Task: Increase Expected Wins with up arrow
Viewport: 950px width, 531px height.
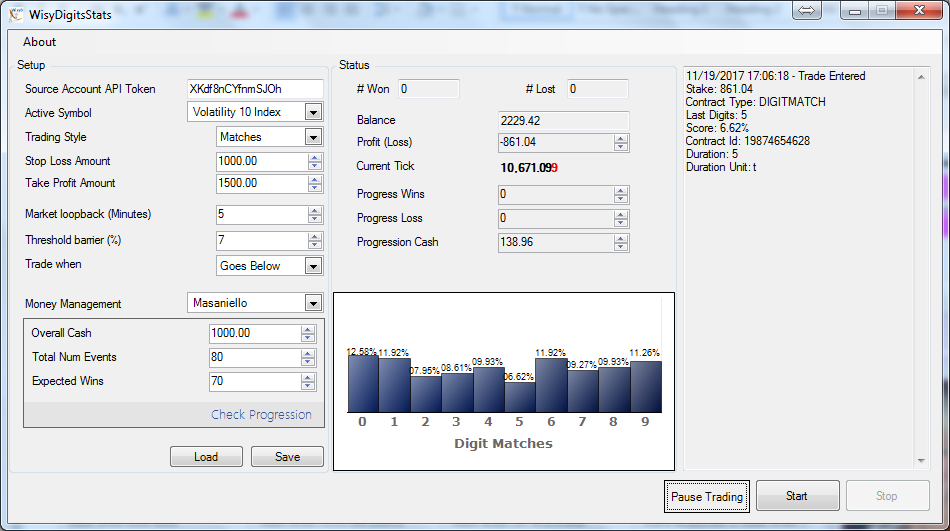Action: (x=308, y=378)
